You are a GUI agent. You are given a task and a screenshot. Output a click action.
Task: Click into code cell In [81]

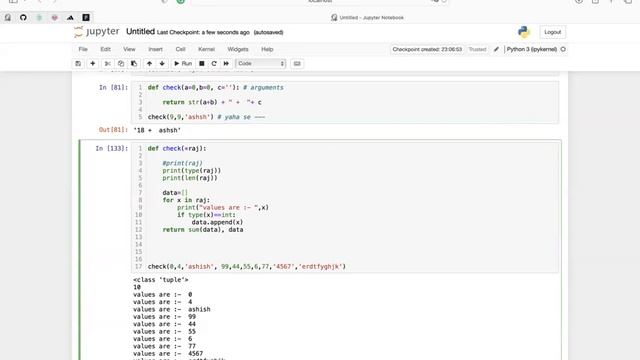click(345, 102)
